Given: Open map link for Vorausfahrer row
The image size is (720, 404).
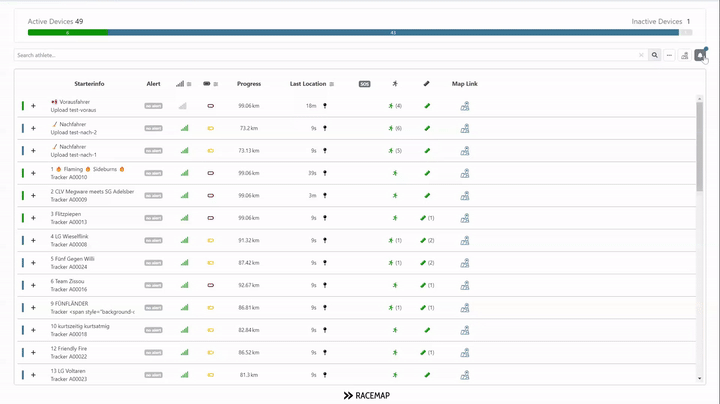Looking at the screenshot, I should point(464,105).
